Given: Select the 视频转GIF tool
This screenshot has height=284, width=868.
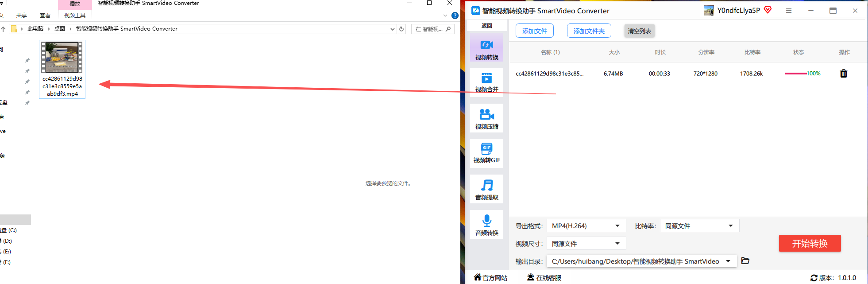Looking at the screenshot, I should (486, 153).
